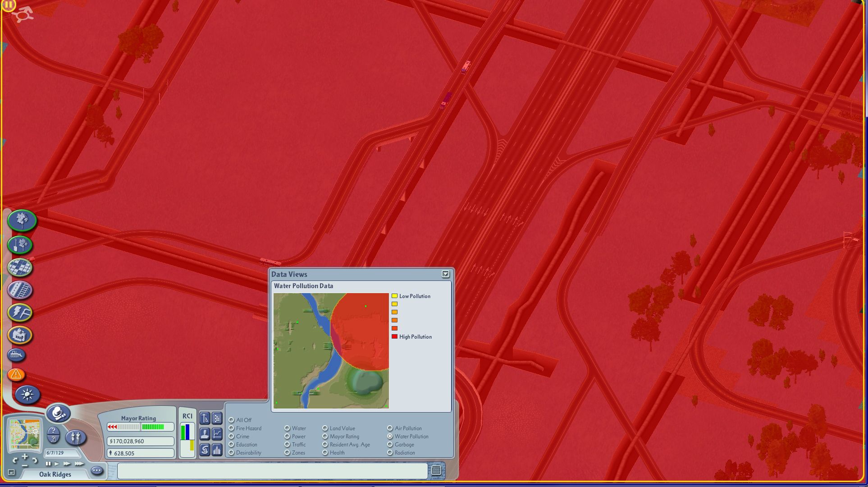The height and width of the screenshot is (487, 868).
Task: Click the Low Pollution yellow legend swatch
Action: pyautogui.click(x=394, y=296)
